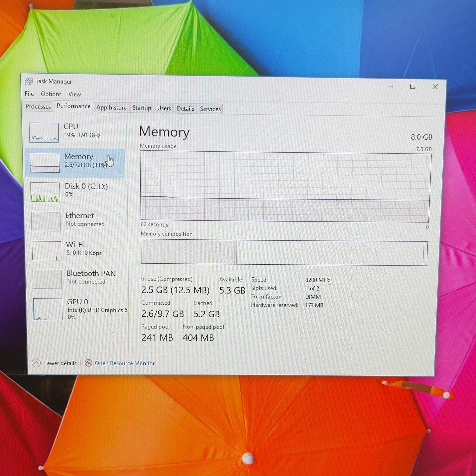This screenshot has width=476, height=476.
Task: Click the large Memory heading
Action: [164, 132]
